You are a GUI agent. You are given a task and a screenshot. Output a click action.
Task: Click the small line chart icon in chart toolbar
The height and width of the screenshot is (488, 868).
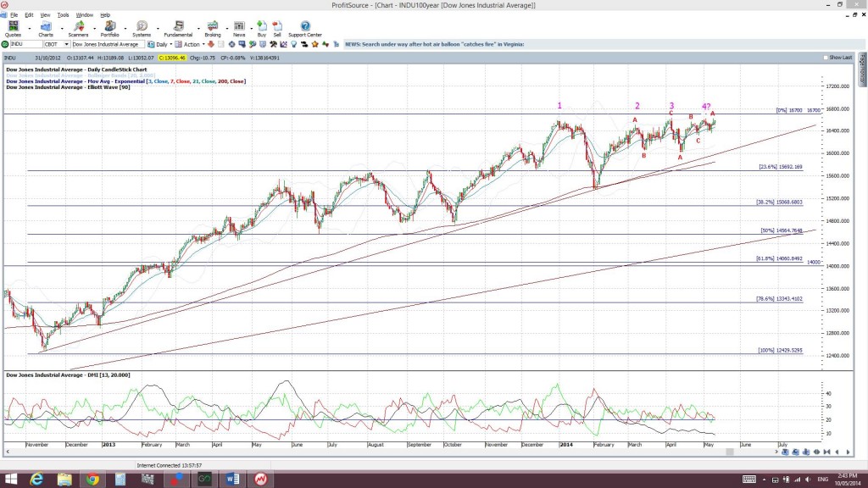(x=283, y=44)
